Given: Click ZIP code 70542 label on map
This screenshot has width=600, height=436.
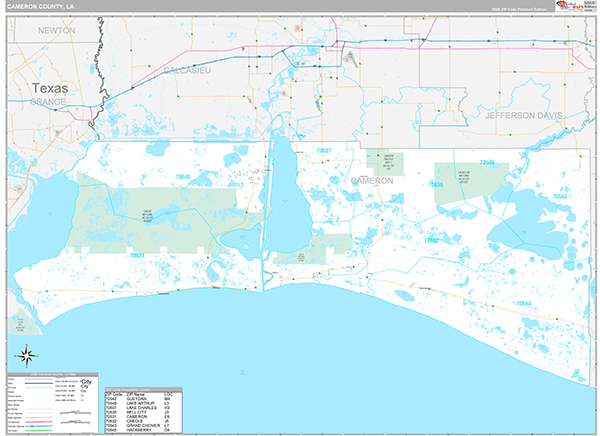Looking at the screenshot, I should pyautogui.click(x=560, y=197).
